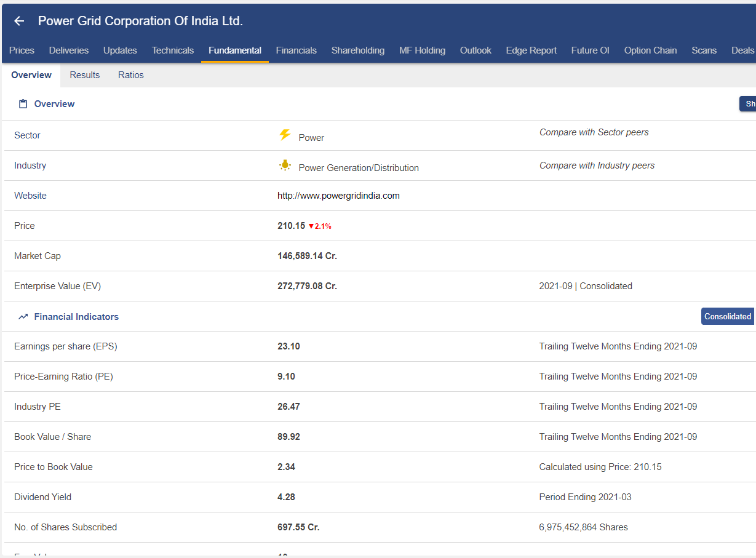Image resolution: width=756 pixels, height=558 pixels.
Task: Open the Shareholding tab
Action: tap(358, 50)
